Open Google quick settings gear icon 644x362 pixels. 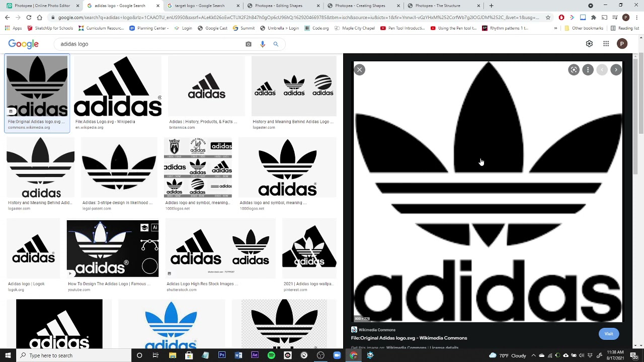(589, 44)
